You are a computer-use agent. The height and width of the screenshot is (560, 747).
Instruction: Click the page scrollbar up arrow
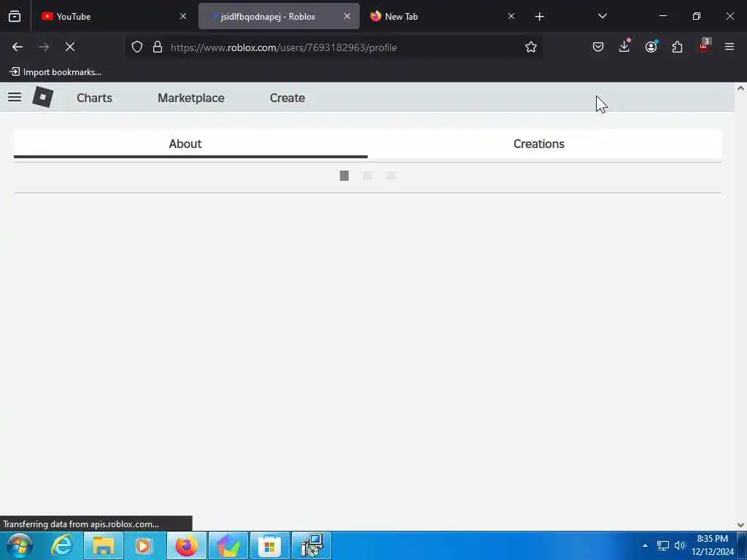click(x=740, y=88)
